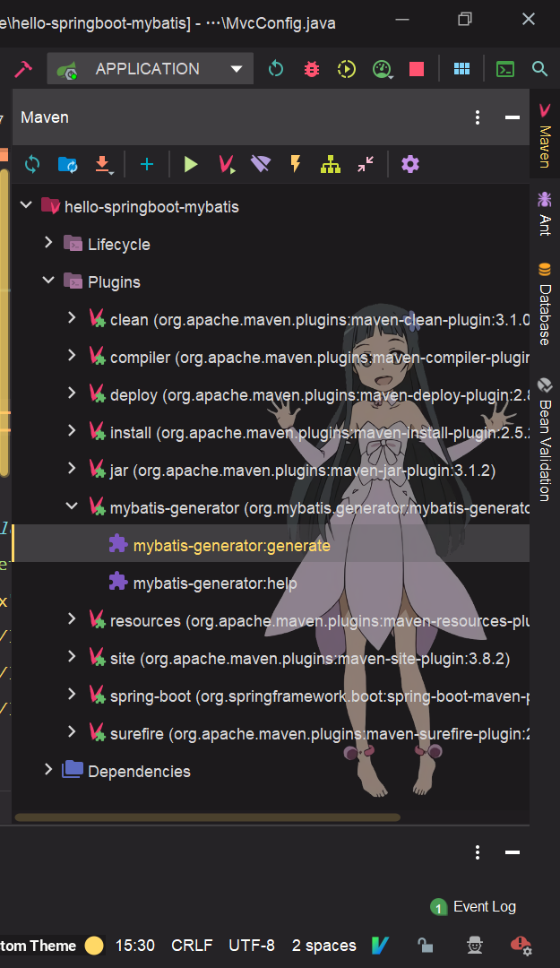Open the Database side tab
Screen dimensions: 560x968
[x=545, y=304]
